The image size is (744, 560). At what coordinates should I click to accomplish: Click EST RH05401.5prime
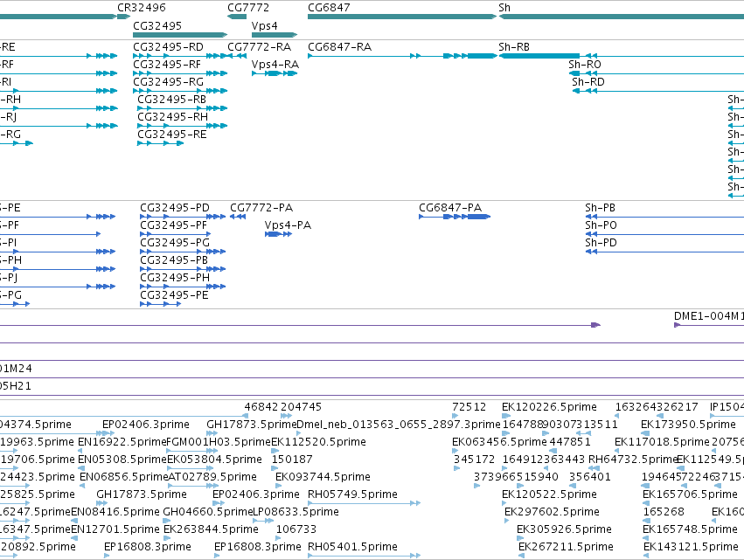(352, 547)
